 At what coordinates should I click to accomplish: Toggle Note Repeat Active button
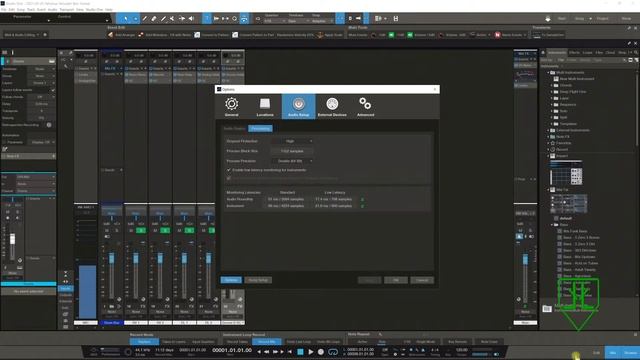coord(362,342)
